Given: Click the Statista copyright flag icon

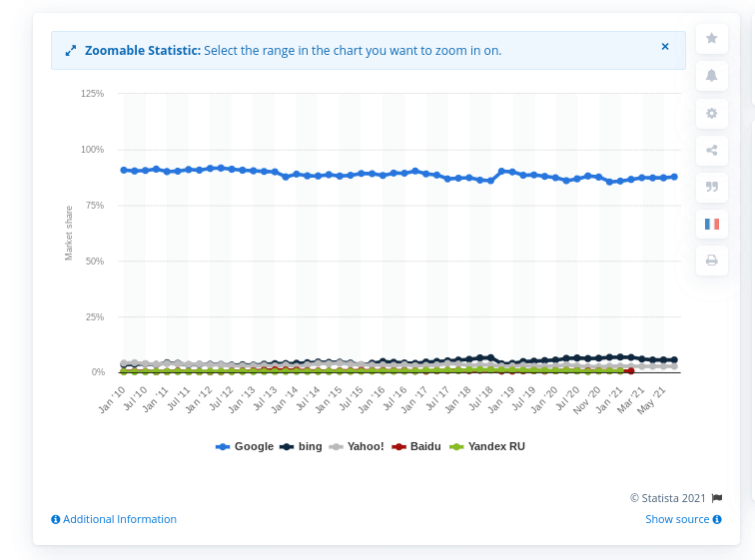Looking at the screenshot, I should coord(717,497).
